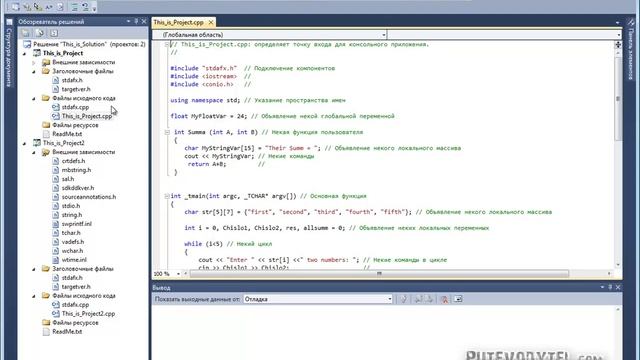Collapse Заголовочные файлы under This_is_Project2

click(34, 269)
